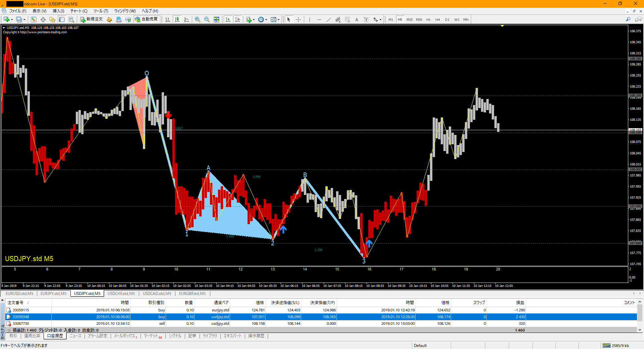
Task: Select the Crosshair cursor tool
Action: coord(298,19)
